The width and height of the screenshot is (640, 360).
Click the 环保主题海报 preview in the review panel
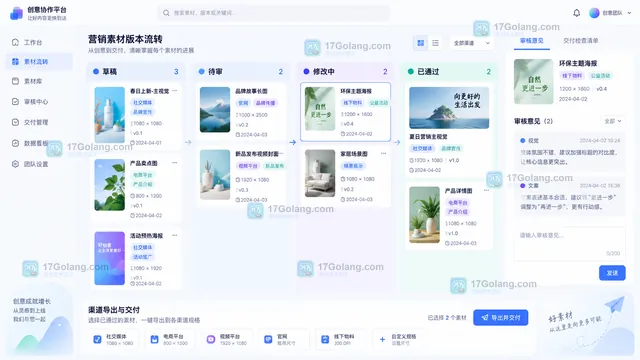pos(533,82)
